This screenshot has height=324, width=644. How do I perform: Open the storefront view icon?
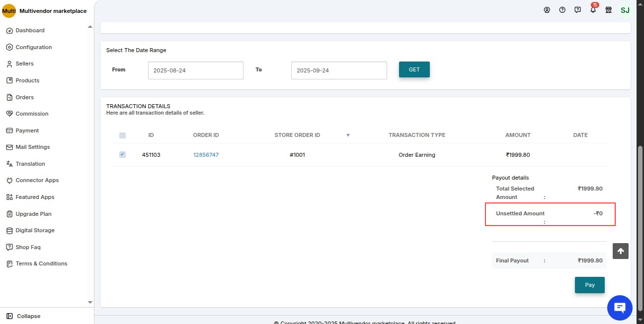pyautogui.click(x=608, y=10)
